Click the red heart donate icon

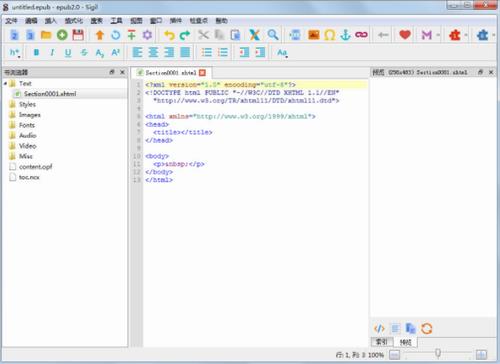coord(405,35)
